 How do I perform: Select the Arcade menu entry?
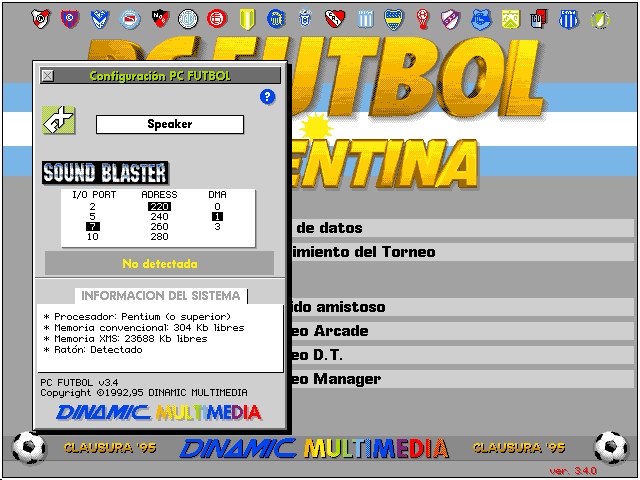462,331
